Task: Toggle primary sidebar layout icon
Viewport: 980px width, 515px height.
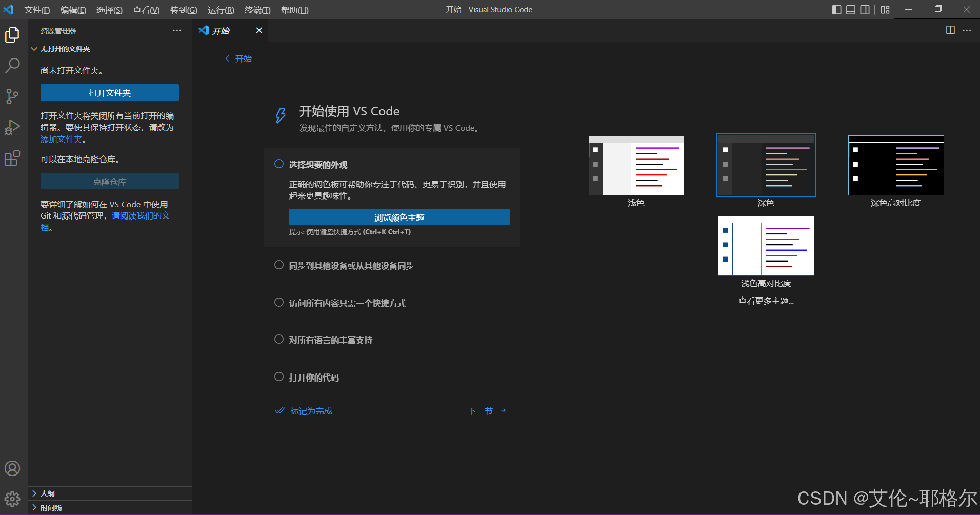Action: [x=836, y=10]
